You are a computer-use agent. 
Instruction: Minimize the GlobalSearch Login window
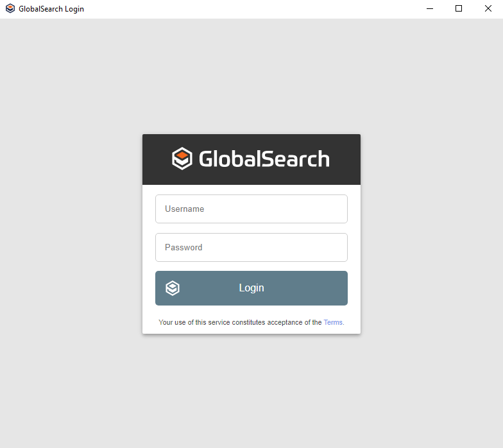(430, 9)
